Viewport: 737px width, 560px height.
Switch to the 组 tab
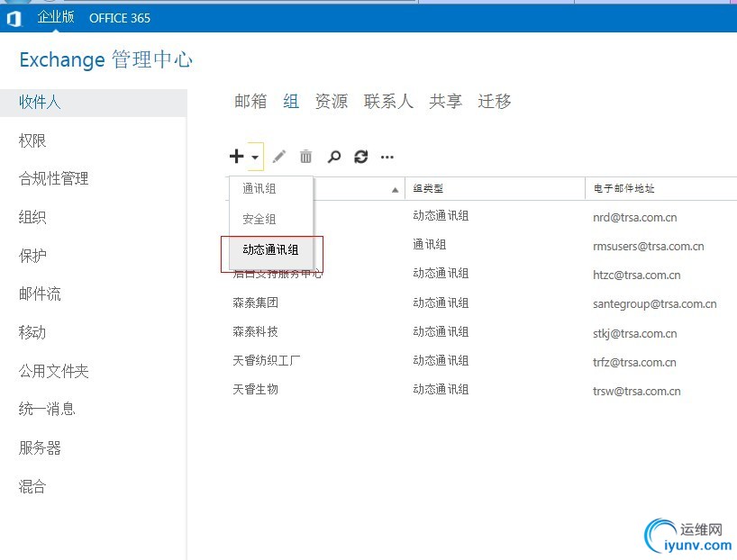tap(291, 101)
